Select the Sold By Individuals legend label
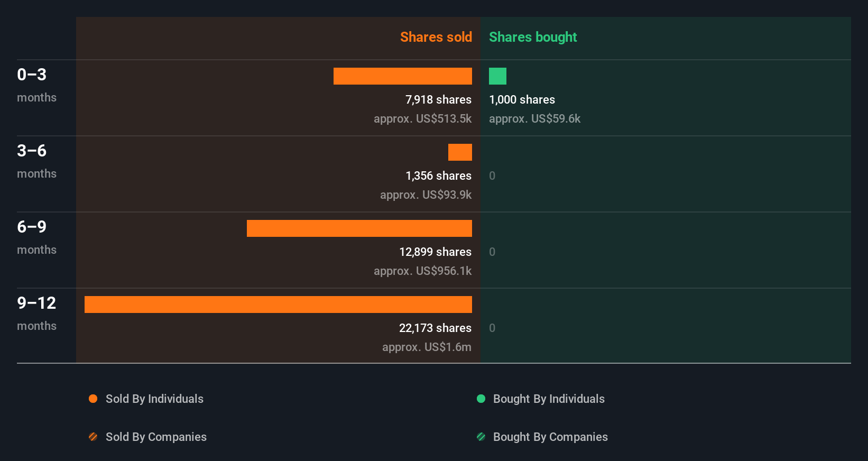 coord(154,399)
